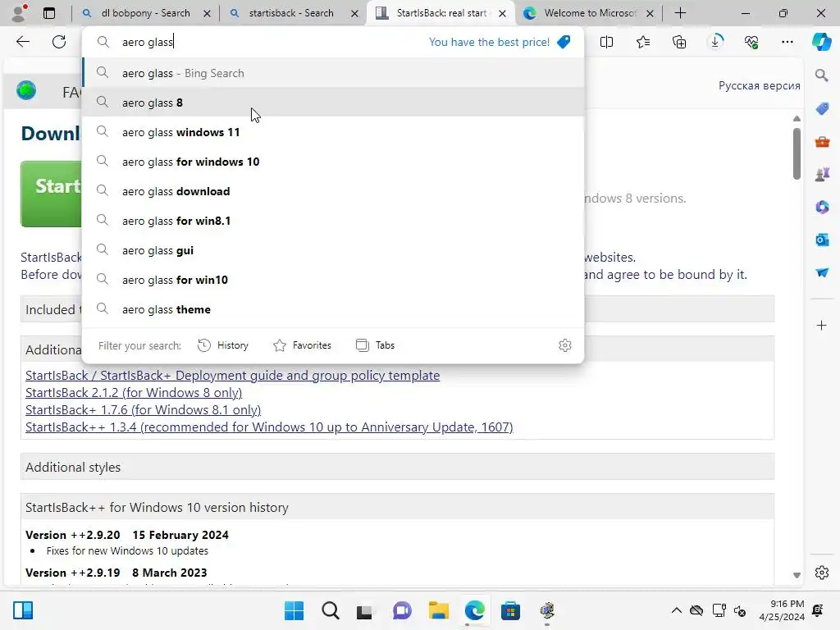Close the 'dl bobpony - Search' tab
The height and width of the screenshot is (630, 840).
coord(207,13)
